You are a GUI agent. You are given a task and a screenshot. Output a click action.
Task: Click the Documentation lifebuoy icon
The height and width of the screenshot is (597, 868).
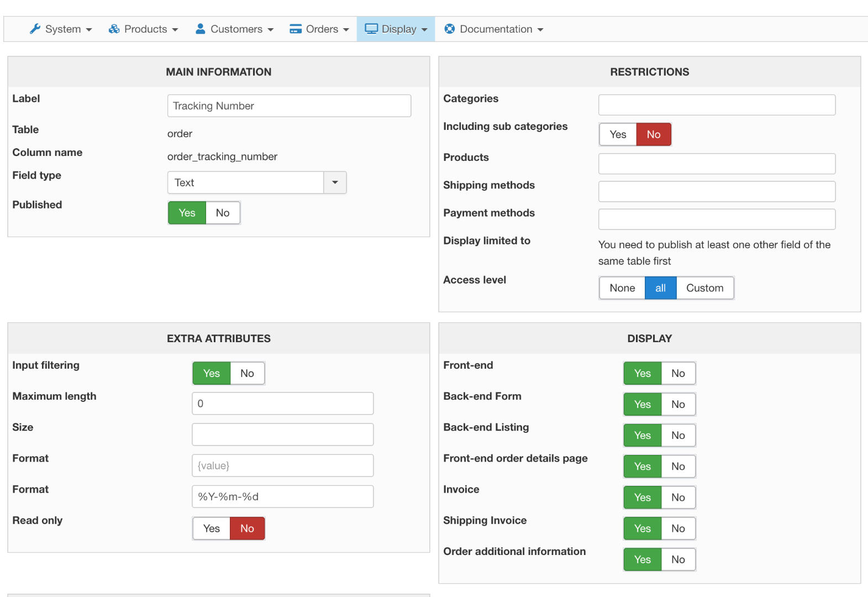[450, 29]
